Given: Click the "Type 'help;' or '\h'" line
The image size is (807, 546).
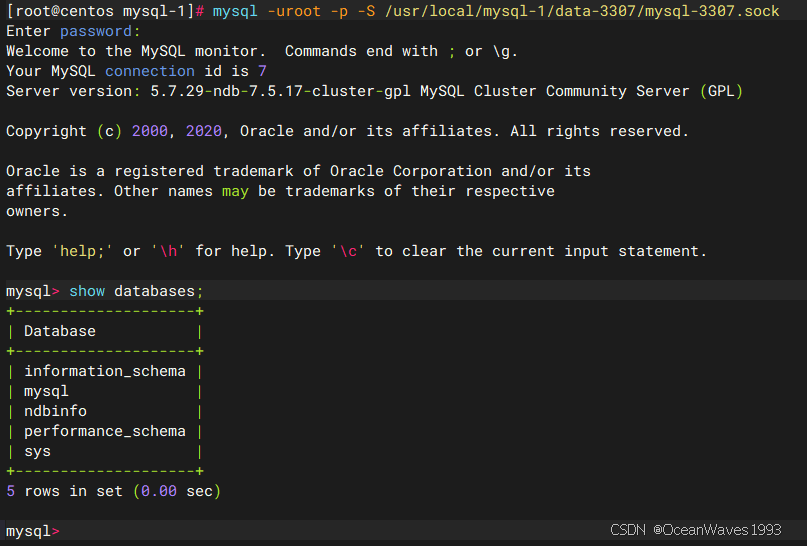Looking at the screenshot, I should 357,251.
